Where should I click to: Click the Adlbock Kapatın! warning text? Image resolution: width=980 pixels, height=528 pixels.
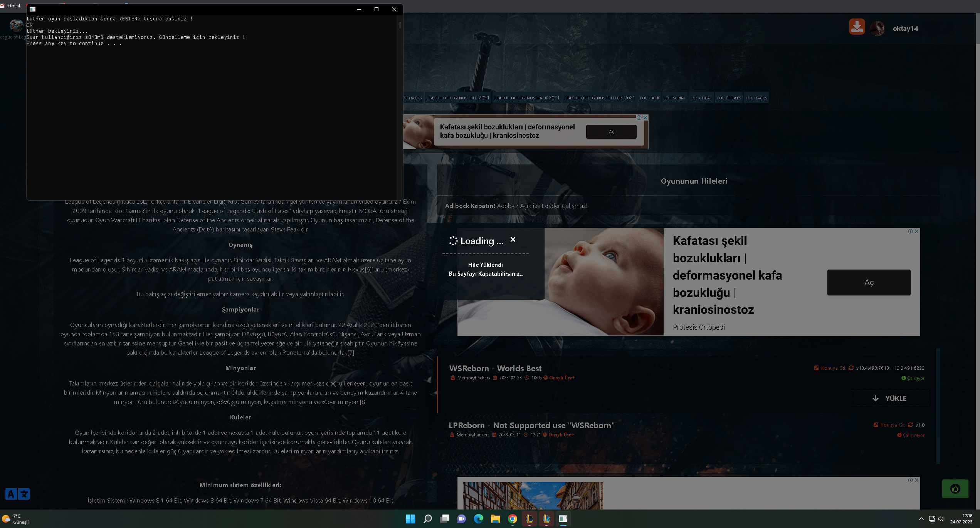[470, 206]
